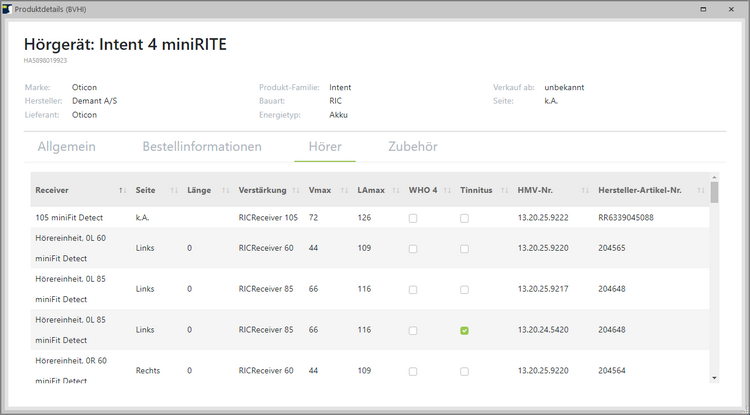
Task: Switch to the Allgemein tab
Action: pos(66,147)
